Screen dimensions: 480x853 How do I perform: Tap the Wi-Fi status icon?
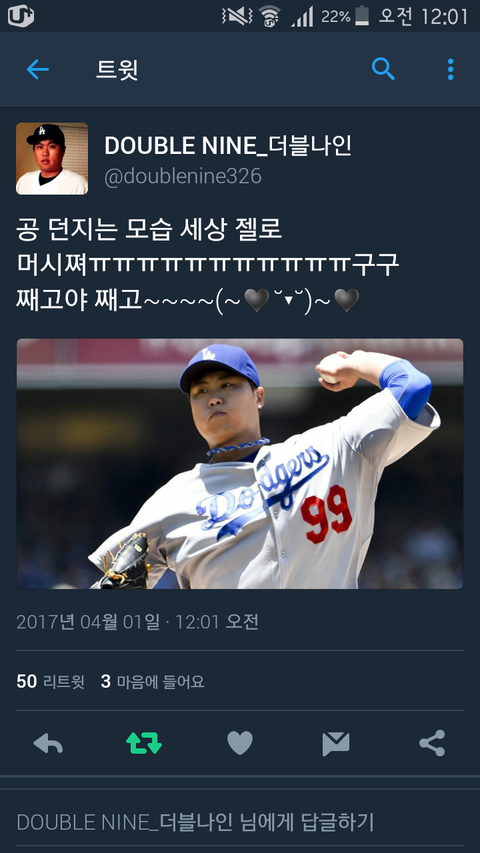coord(269,16)
